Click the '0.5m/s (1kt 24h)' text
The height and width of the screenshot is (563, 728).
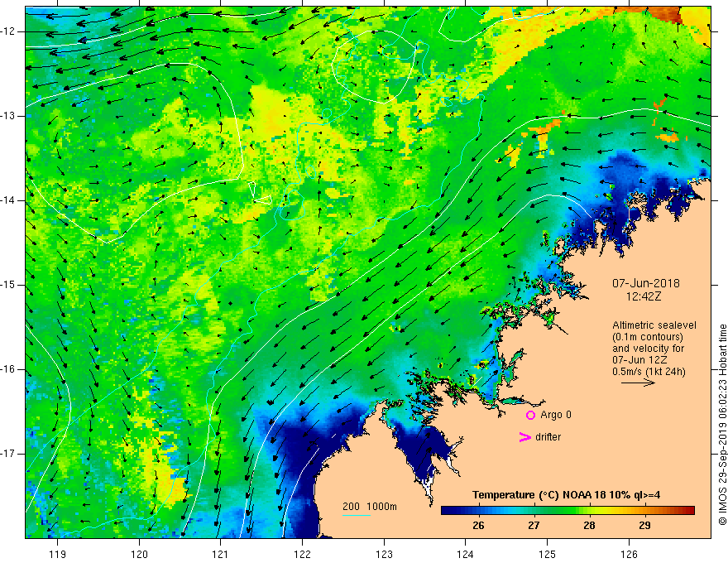[x=649, y=372]
